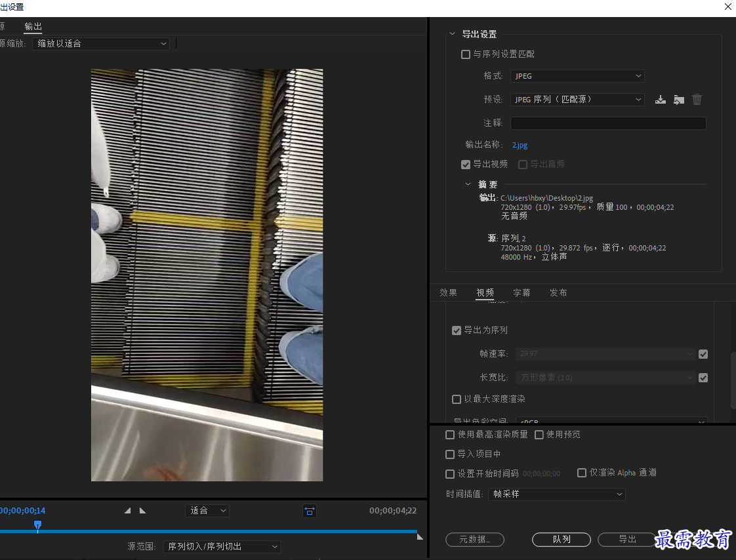Click the duration timecode 00;00;04;22 below preview
Viewport: 736px width, 560px height.
click(393, 511)
